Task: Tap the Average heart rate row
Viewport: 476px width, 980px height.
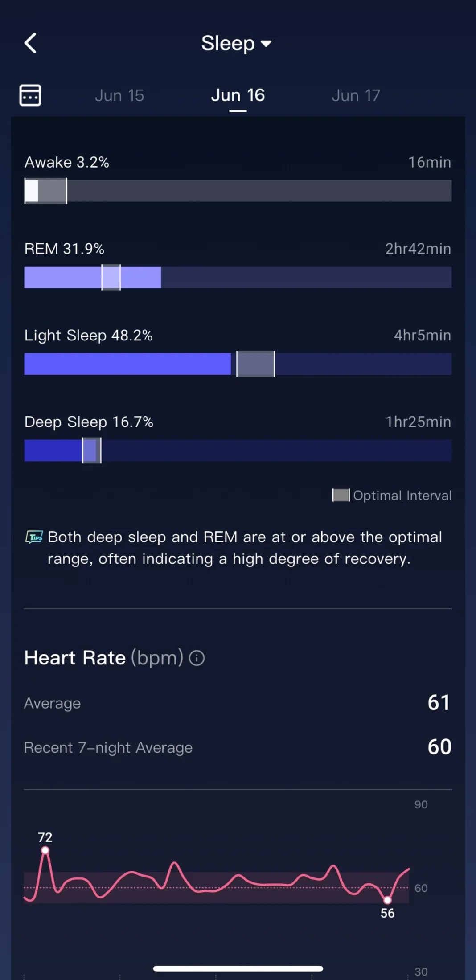Action: (238, 703)
